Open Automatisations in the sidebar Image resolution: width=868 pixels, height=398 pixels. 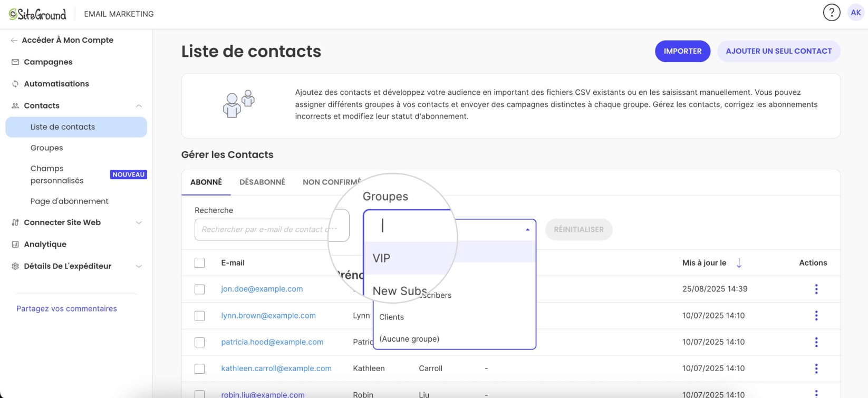56,84
